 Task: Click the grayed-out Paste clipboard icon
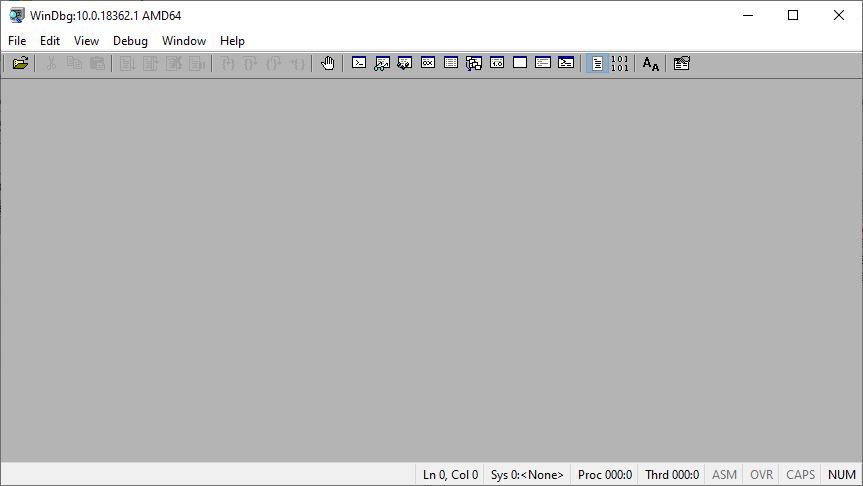[97, 63]
